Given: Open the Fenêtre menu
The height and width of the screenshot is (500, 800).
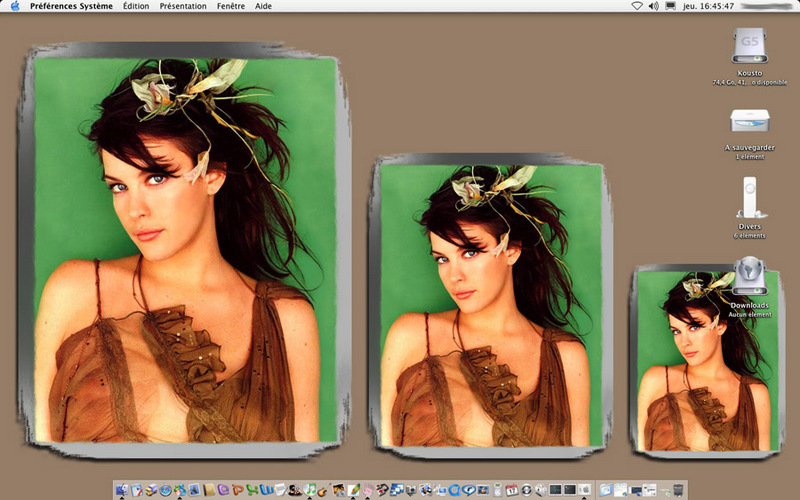Looking at the screenshot, I should (231, 6).
